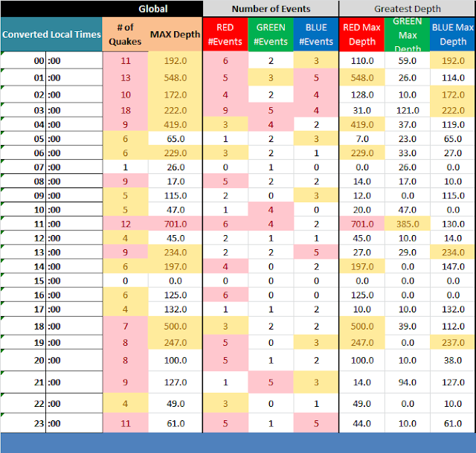Select BLUE Max Depth 119.0 cell
476x453 pixels.
(x=453, y=124)
